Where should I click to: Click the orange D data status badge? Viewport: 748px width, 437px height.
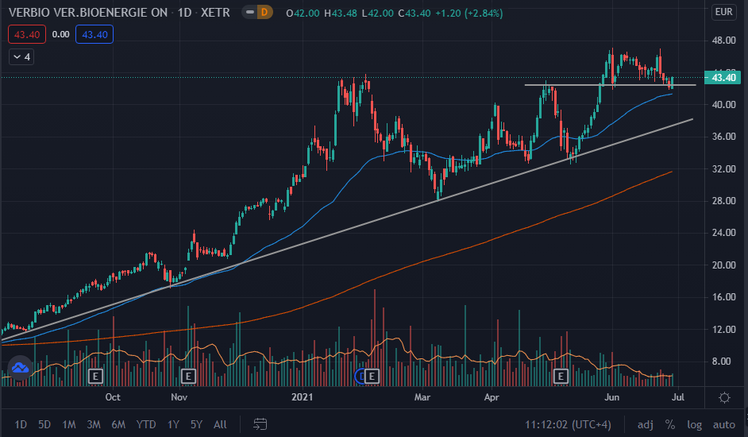point(264,12)
